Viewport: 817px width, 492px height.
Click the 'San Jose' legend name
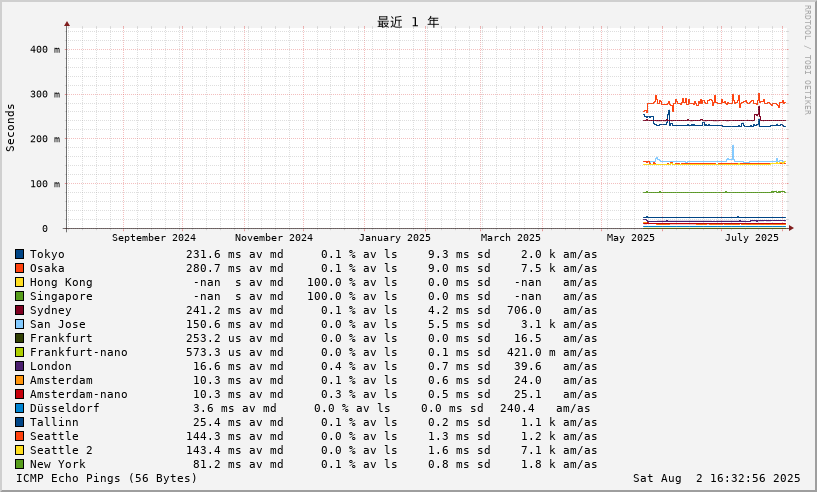57,324
